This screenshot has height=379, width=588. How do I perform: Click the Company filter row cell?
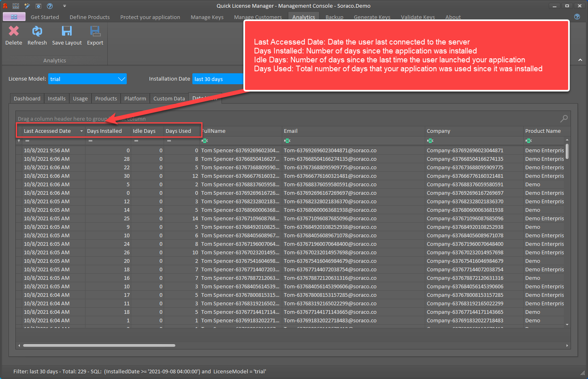474,141
